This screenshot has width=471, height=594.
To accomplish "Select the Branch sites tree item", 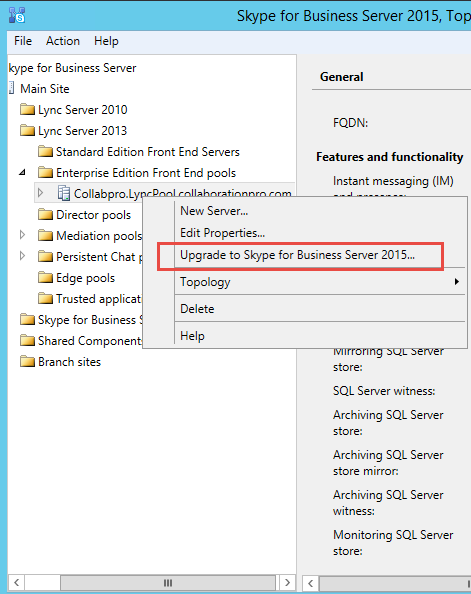I will [x=69, y=362].
